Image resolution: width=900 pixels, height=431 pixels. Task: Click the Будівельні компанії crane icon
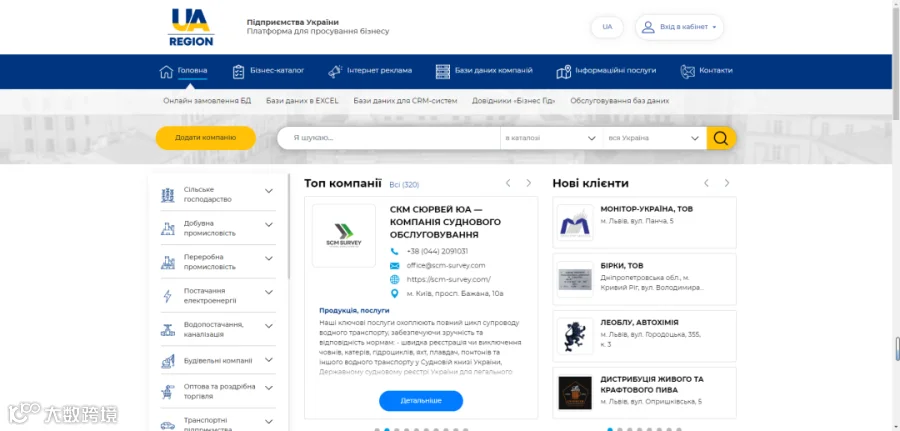(168, 361)
